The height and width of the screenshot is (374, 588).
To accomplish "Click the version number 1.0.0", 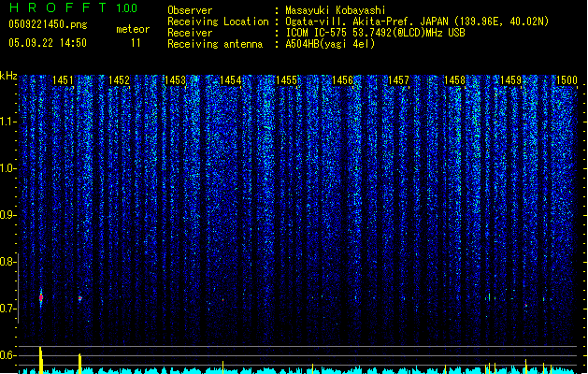I will click(x=127, y=8).
